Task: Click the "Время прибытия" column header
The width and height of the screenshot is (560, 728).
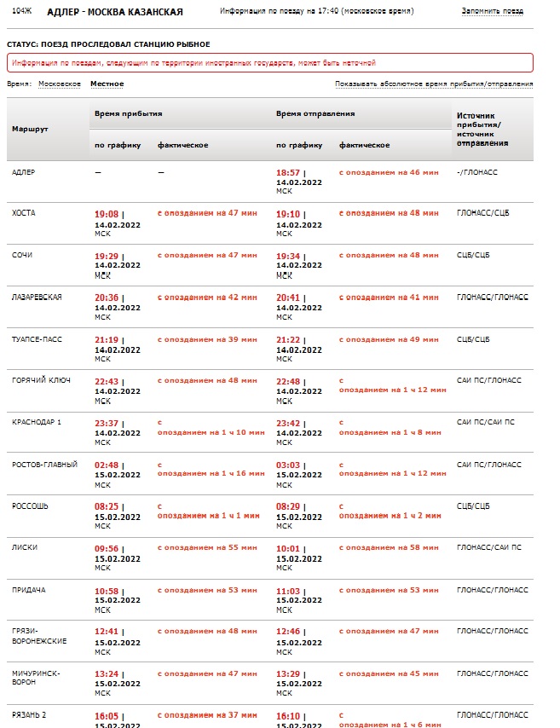Action: point(128,113)
